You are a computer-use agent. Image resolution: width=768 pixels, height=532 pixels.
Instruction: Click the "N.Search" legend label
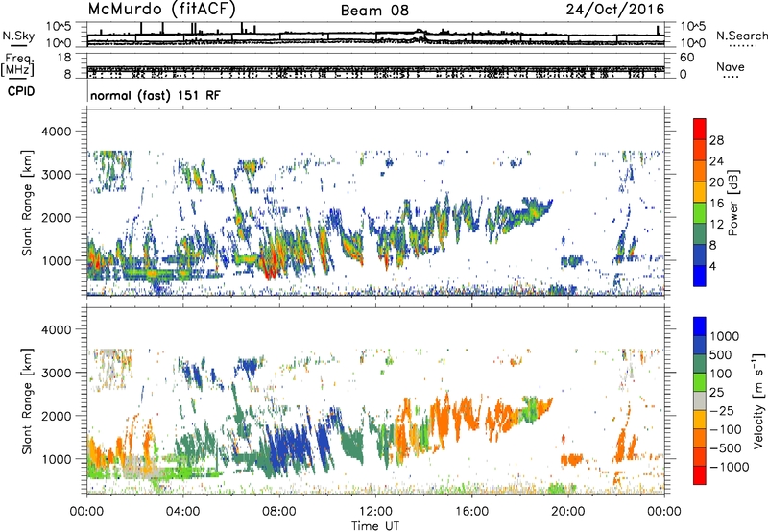coord(741,36)
